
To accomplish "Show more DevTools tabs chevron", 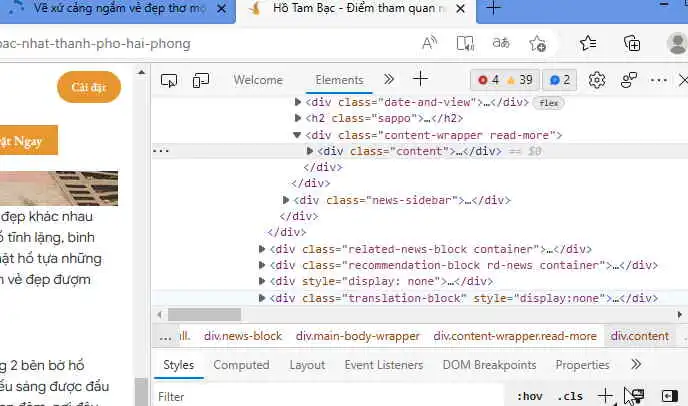I will 389,79.
